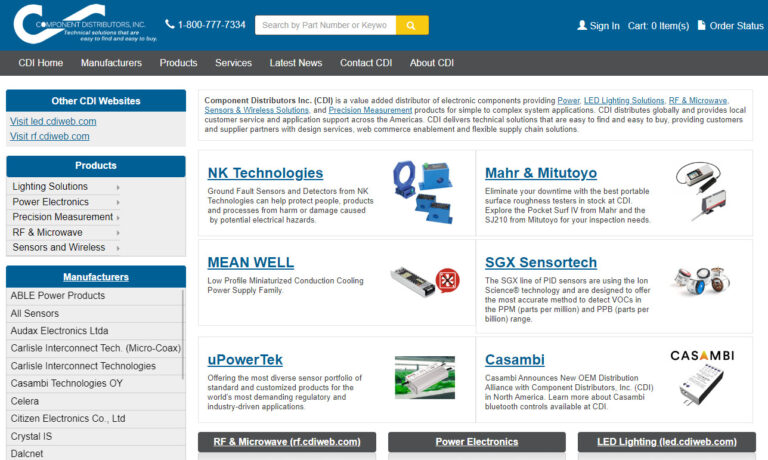Open the SGX Sensortech heading link
Viewport: 768px width, 460px height.
[541, 263]
